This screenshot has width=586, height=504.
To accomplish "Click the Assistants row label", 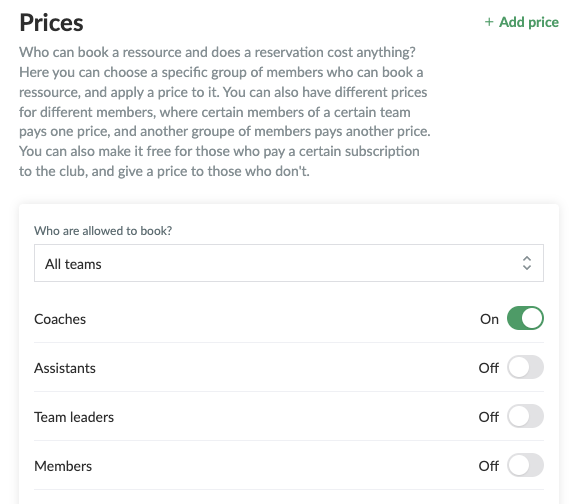I will point(65,368).
